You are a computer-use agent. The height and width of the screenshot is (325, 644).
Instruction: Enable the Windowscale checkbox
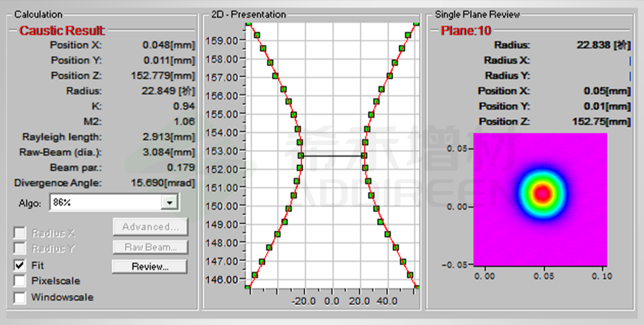pyautogui.click(x=20, y=297)
